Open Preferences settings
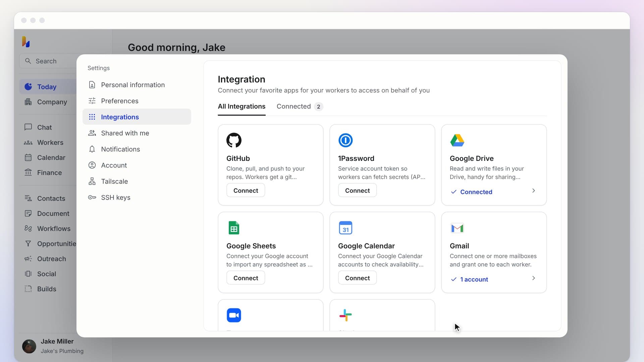The image size is (644, 362). coord(137,101)
